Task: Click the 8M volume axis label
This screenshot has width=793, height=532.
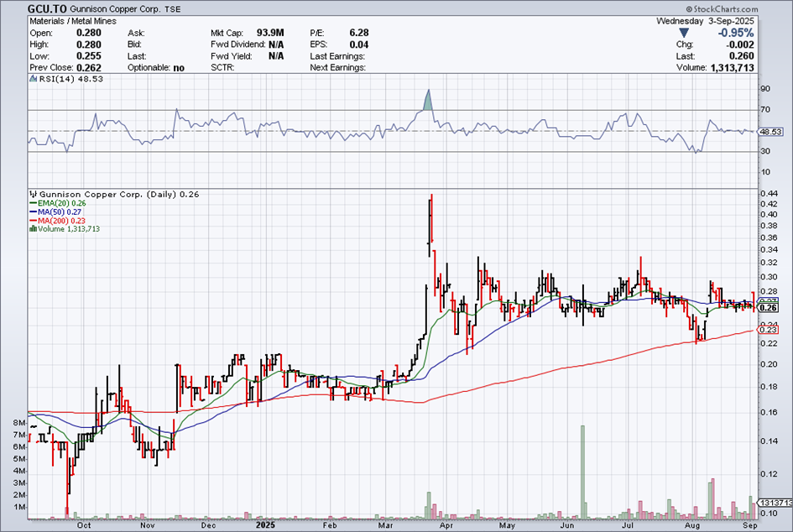Action: (19, 423)
